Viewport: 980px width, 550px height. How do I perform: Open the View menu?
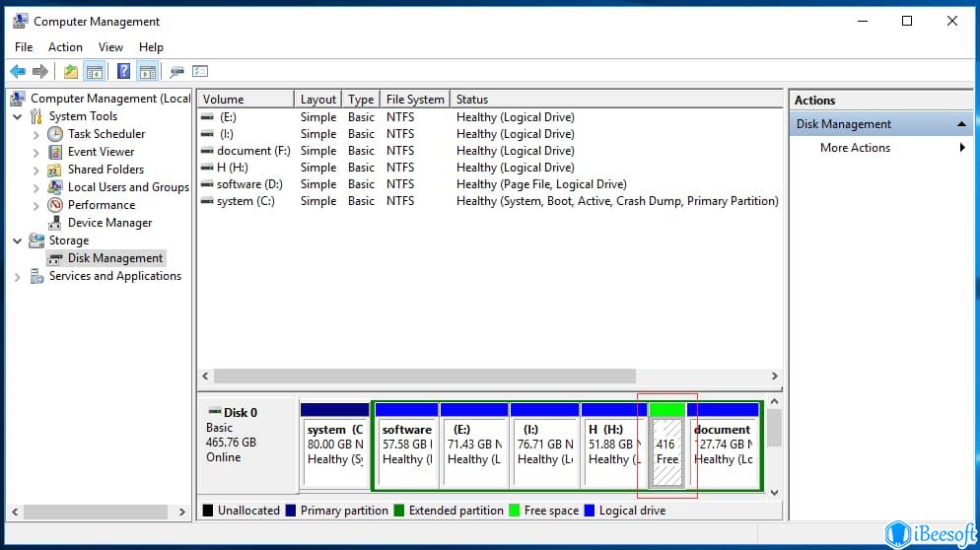click(110, 47)
